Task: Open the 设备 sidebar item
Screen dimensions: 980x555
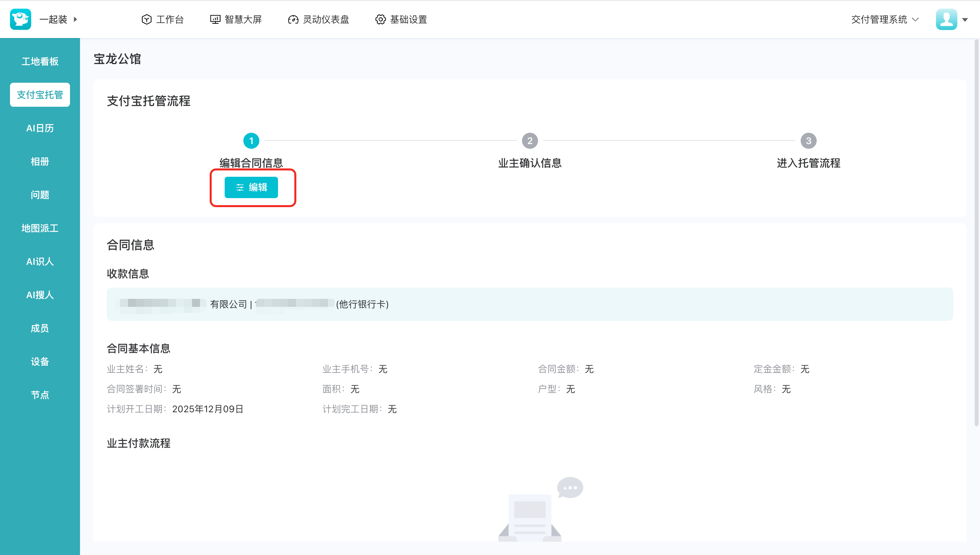Action: click(x=40, y=361)
